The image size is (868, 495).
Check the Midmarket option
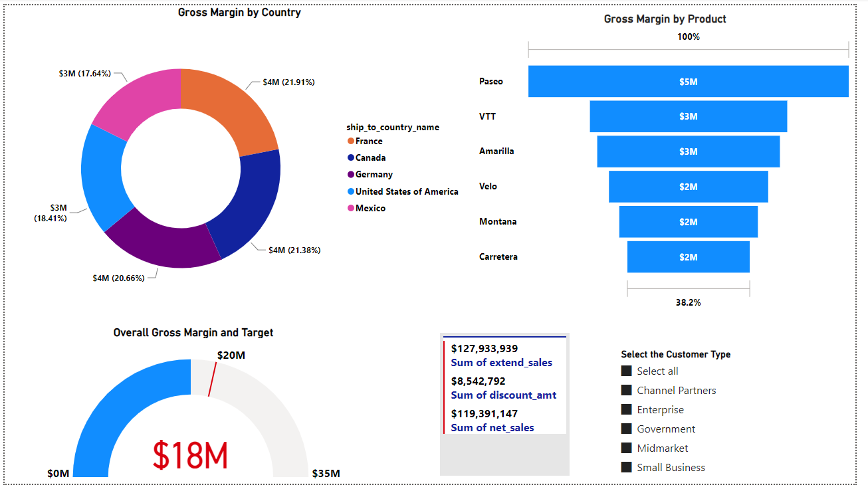[625, 448]
